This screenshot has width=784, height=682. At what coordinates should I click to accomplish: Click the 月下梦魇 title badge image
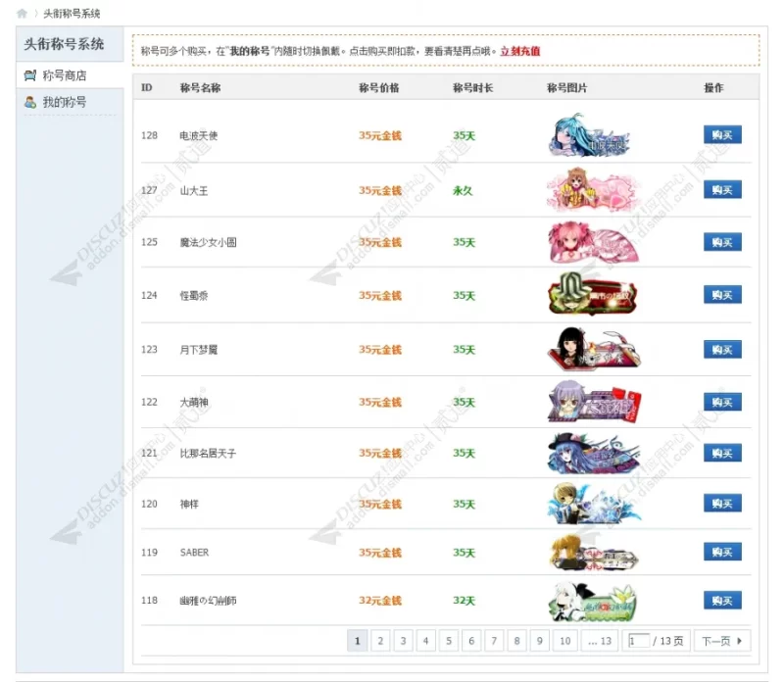click(594, 349)
